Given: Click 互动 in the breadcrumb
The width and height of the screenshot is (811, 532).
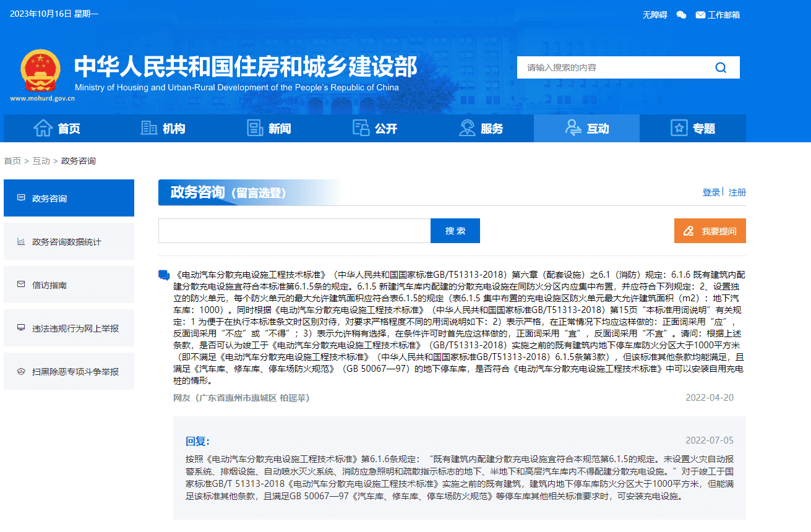Looking at the screenshot, I should click(41, 161).
